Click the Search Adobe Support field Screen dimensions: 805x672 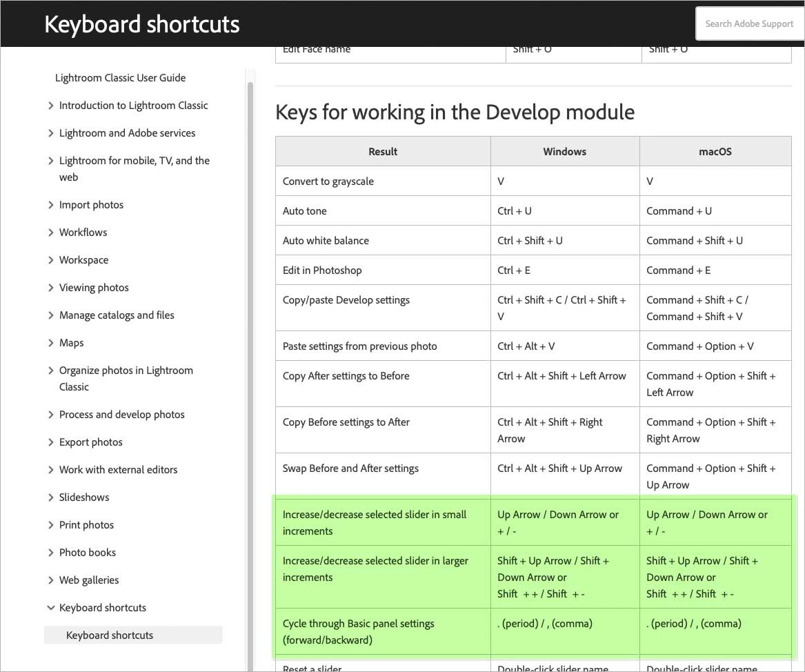pyautogui.click(x=750, y=23)
